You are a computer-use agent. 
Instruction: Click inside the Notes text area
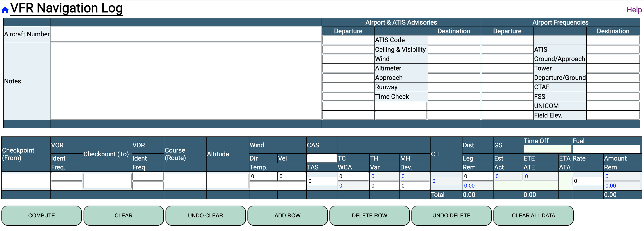pyautogui.click(x=186, y=81)
